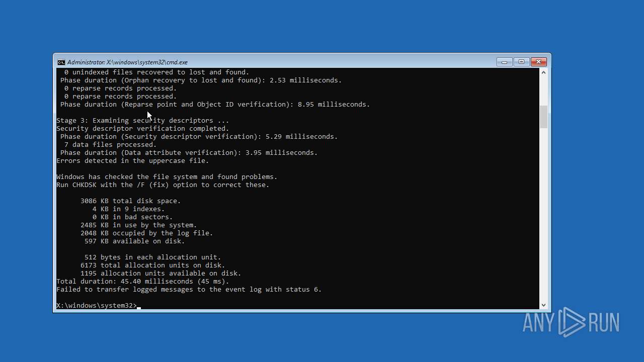The height and width of the screenshot is (362, 644).
Task: Maximize the Administrator cmd.exe window
Action: point(521,62)
